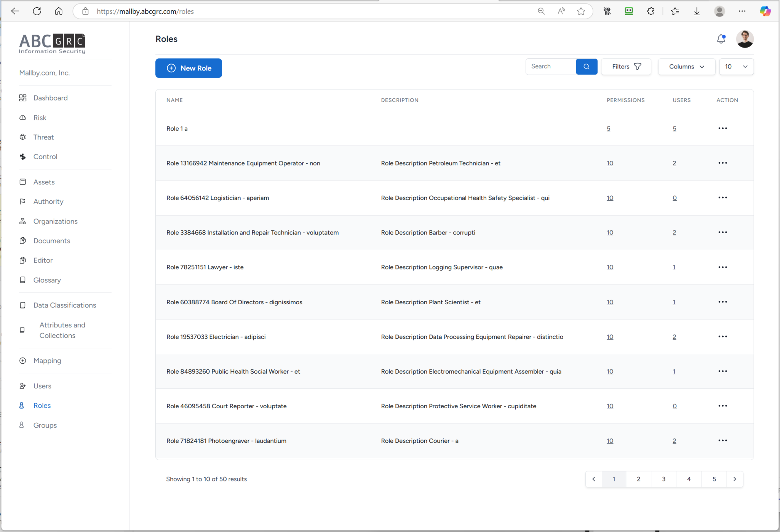Click the browser refresh icon
This screenshot has height=532, width=780.
37,11
